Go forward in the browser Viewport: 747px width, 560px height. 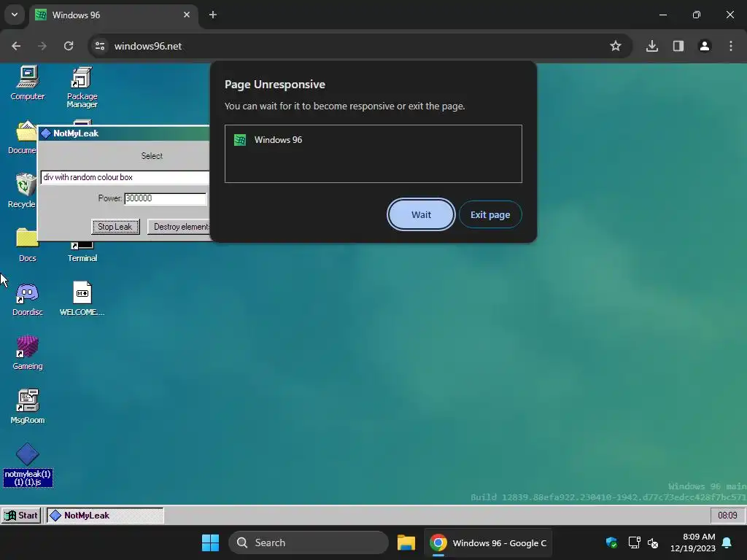(x=42, y=46)
